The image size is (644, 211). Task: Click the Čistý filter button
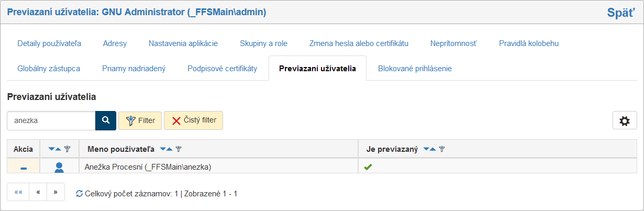pyautogui.click(x=193, y=120)
